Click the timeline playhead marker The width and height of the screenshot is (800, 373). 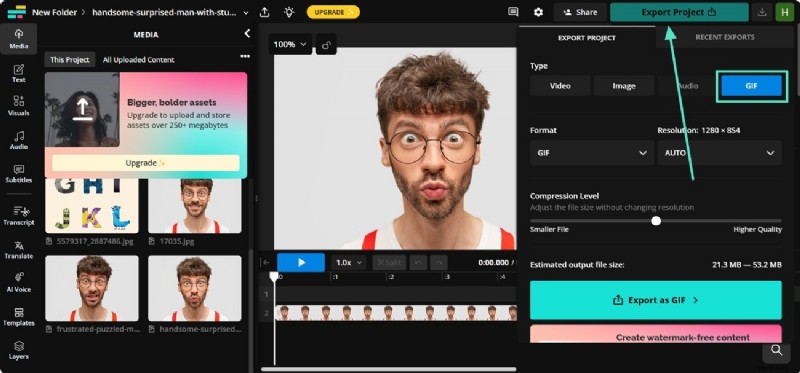274,277
